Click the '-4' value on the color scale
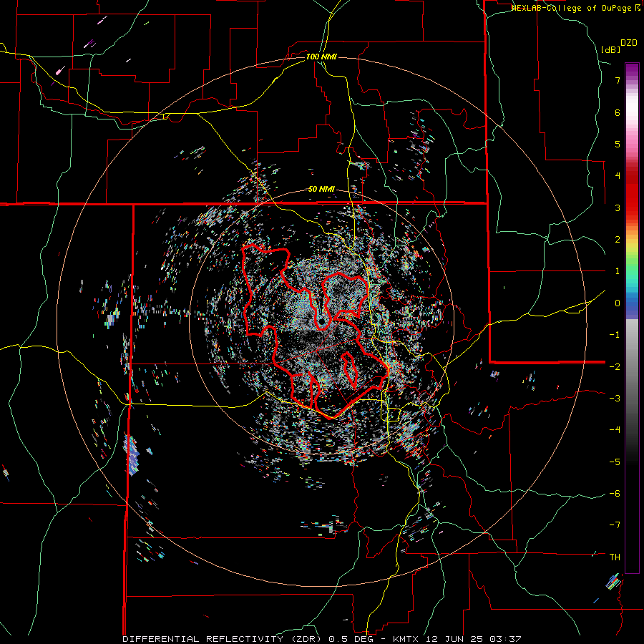 click(615, 430)
